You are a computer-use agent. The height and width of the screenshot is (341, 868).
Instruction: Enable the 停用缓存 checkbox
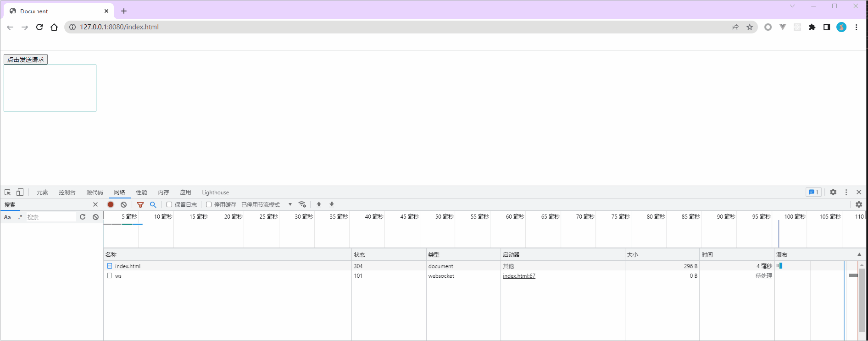pos(209,204)
